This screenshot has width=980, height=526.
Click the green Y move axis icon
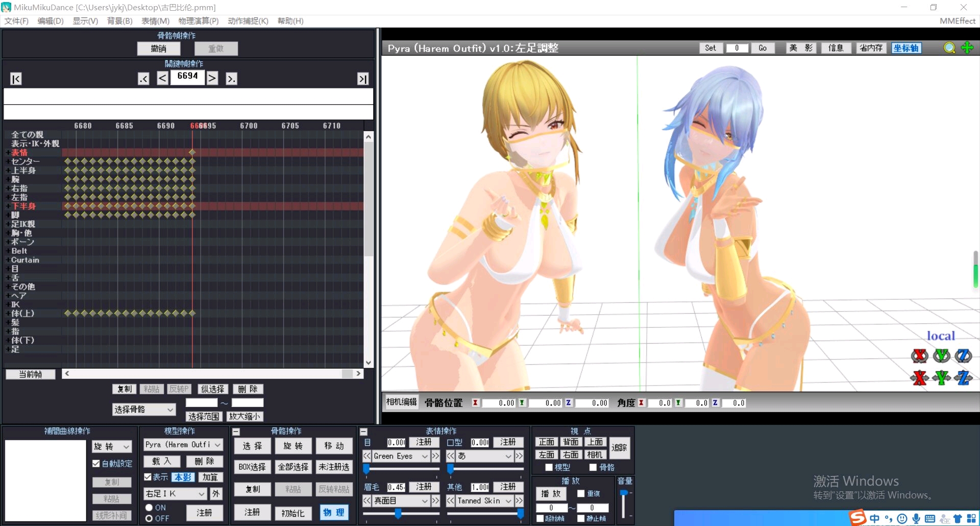click(x=942, y=378)
